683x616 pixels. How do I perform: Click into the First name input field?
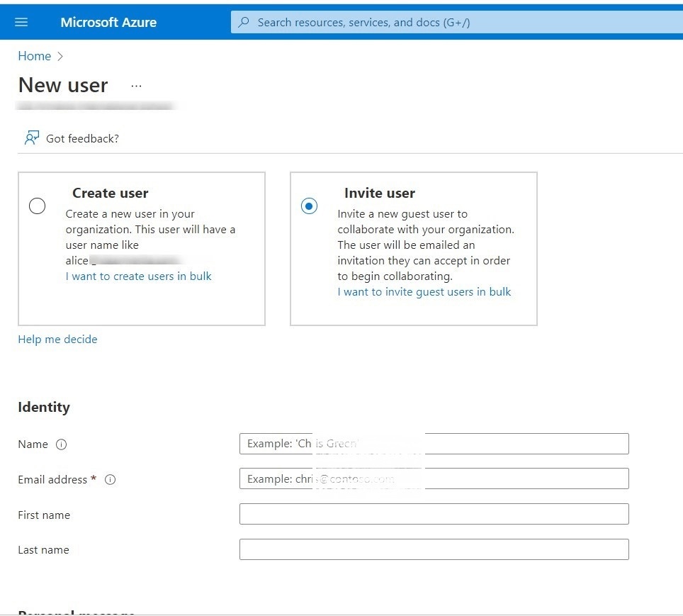(434, 514)
